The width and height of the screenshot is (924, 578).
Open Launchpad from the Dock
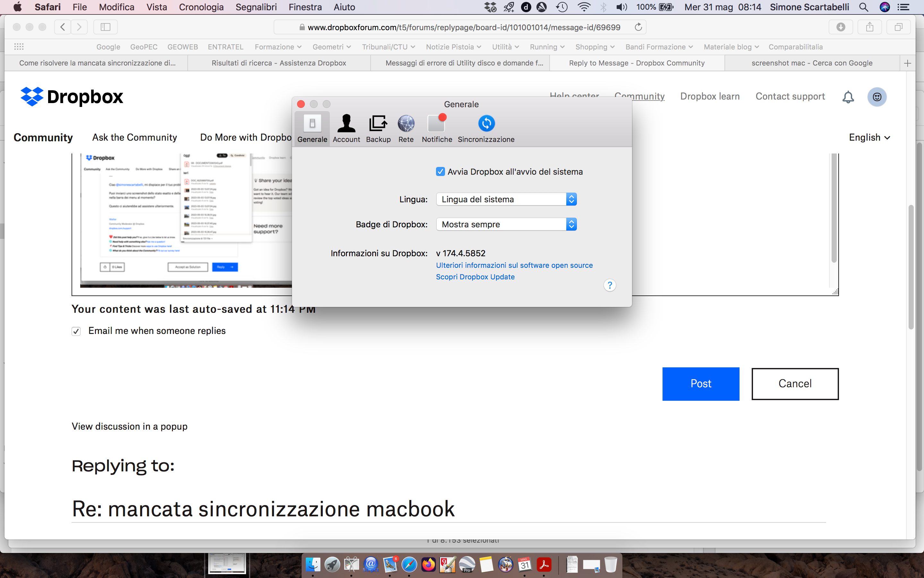332,564
